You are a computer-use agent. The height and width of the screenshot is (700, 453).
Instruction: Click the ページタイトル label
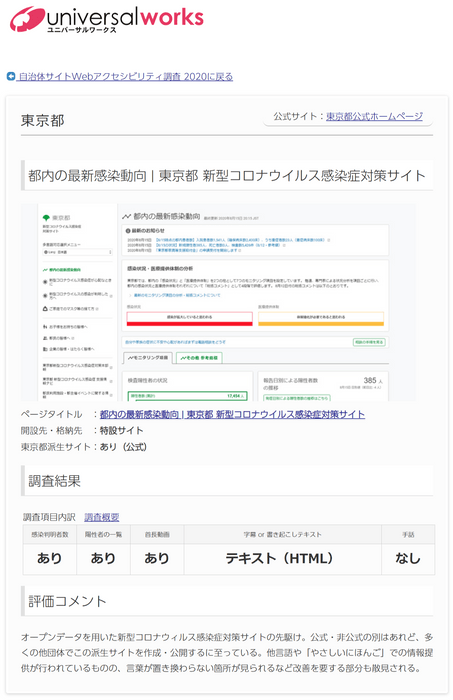[x=51, y=414]
